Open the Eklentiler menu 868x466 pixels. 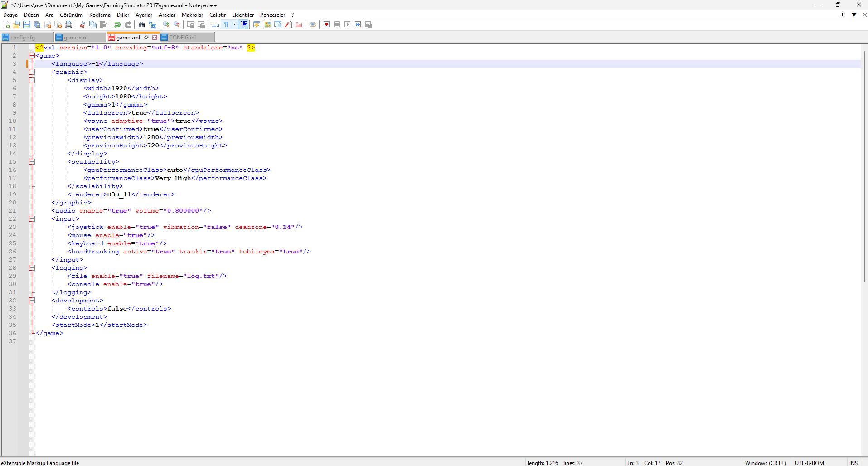coord(243,15)
